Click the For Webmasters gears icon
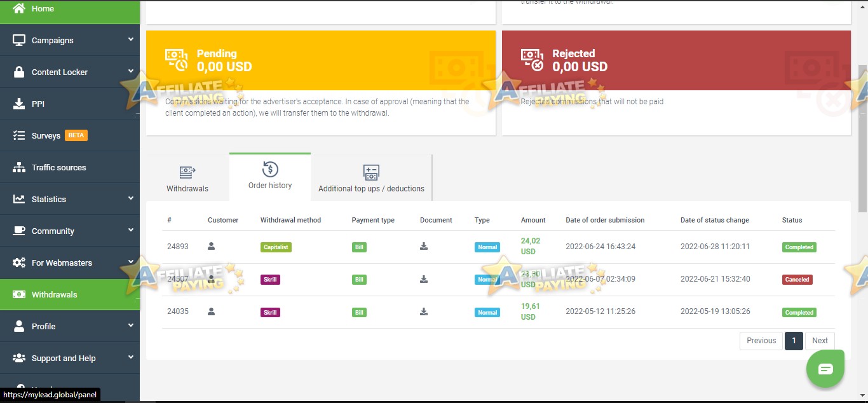This screenshot has height=403, width=868. click(18, 262)
